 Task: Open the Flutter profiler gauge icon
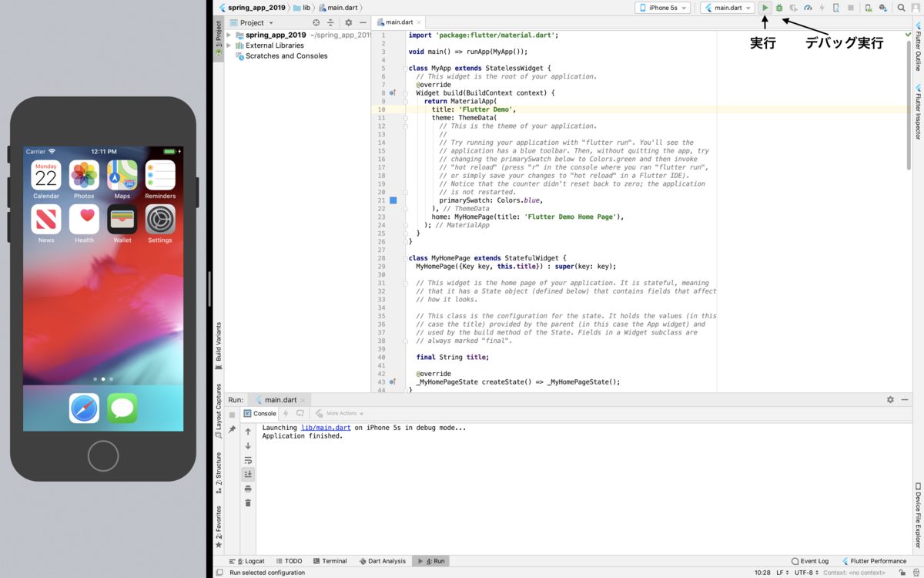pyautogui.click(x=808, y=8)
